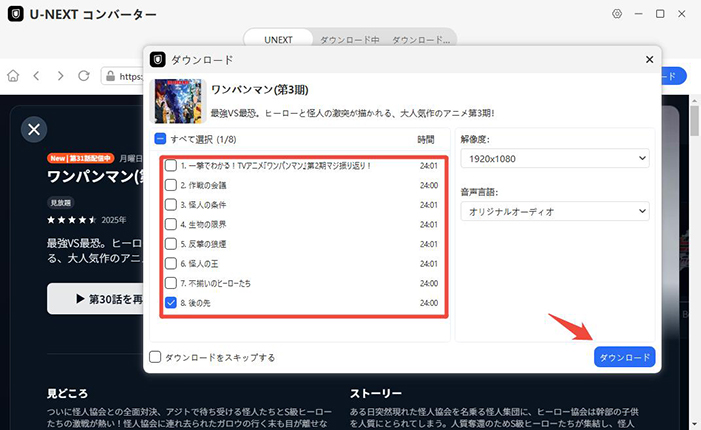Click the New 第31話配信中 badge
The image size is (701, 430).
pyautogui.click(x=80, y=158)
